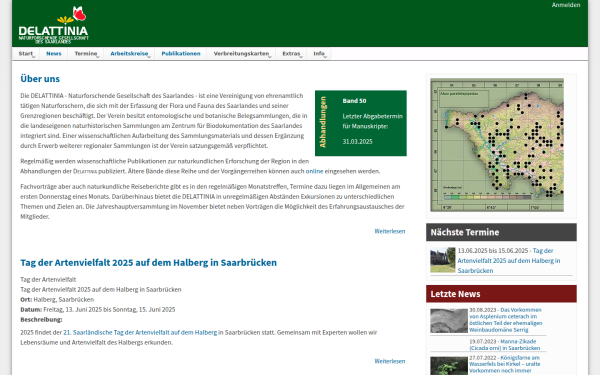600x375 pixels.
Task: Click the Königsfarne news thumbnail
Action: click(x=449, y=366)
